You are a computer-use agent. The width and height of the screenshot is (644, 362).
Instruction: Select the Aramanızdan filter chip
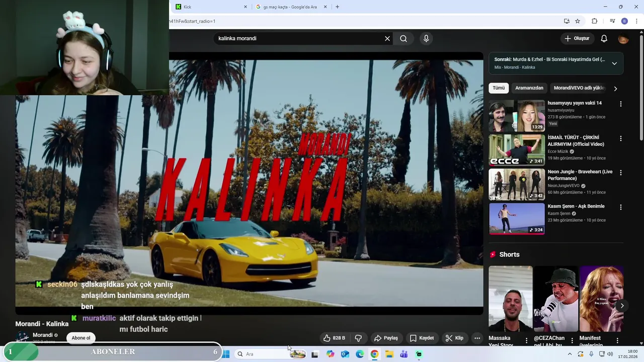(529, 88)
